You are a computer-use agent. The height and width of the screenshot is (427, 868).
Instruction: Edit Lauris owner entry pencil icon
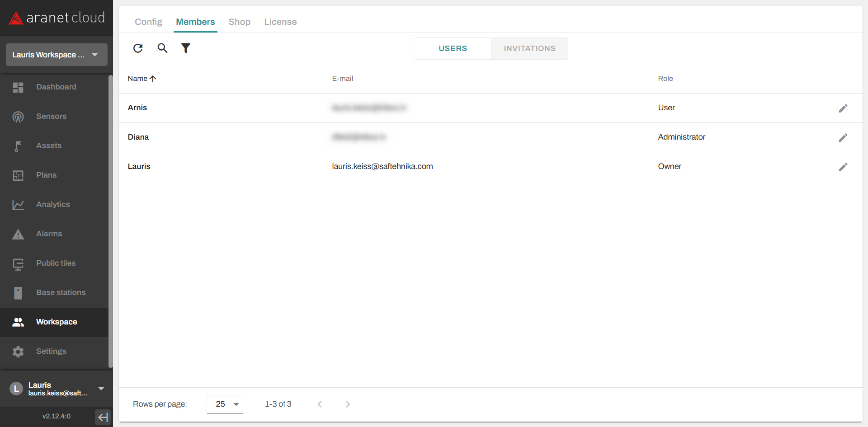click(x=843, y=167)
